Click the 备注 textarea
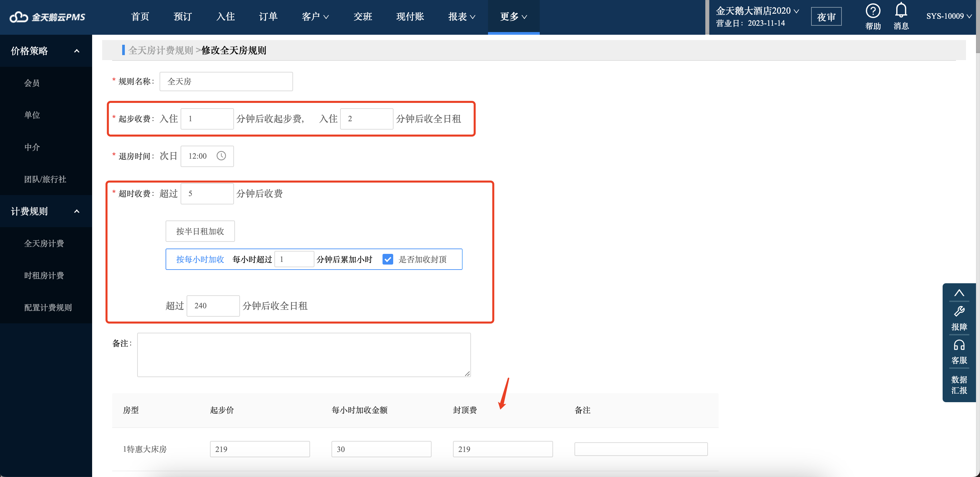Viewport: 980px width, 477px height. click(x=304, y=355)
